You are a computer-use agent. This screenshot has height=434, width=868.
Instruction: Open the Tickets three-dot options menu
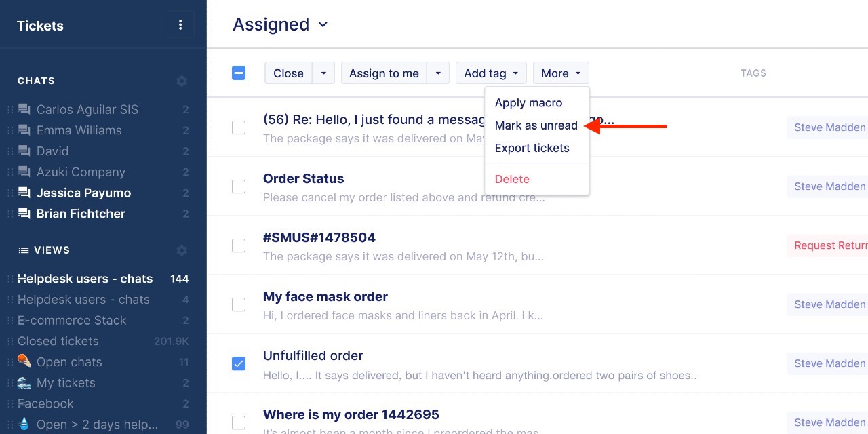180,25
